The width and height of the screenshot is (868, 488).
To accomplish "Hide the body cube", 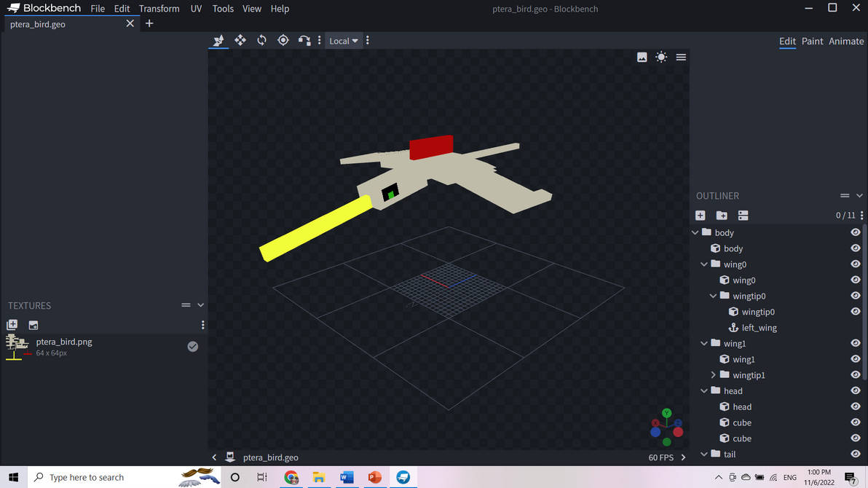I will click(856, 248).
